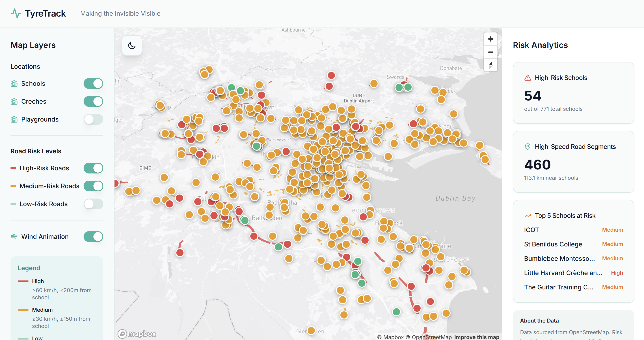Reset map bearing with compass icon
This screenshot has height=340, width=644.
point(491,65)
